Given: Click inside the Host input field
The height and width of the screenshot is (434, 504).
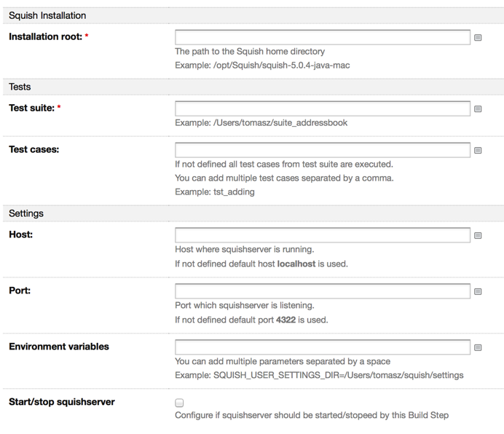Looking at the screenshot, I should click(x=323, y=234).
